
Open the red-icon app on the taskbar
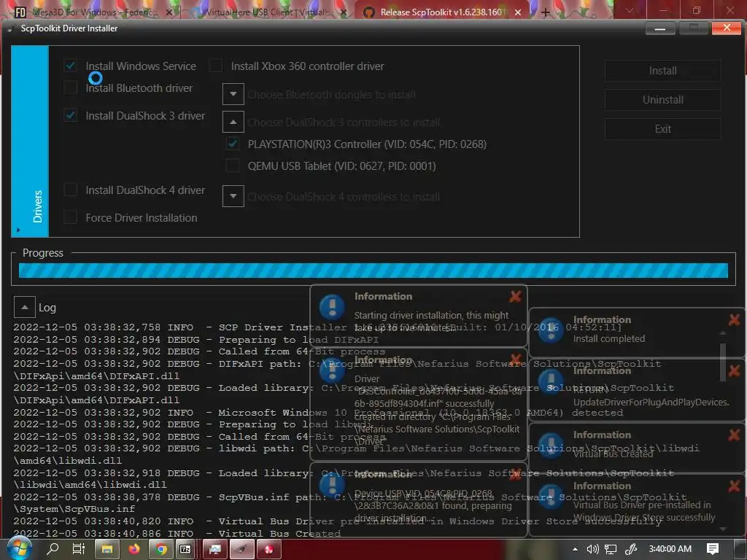pos(270,549)
